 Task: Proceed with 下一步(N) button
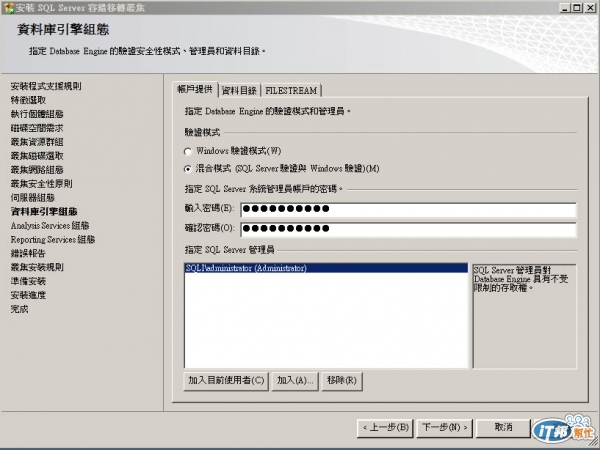pyautogui.click(x=445, y=428)
